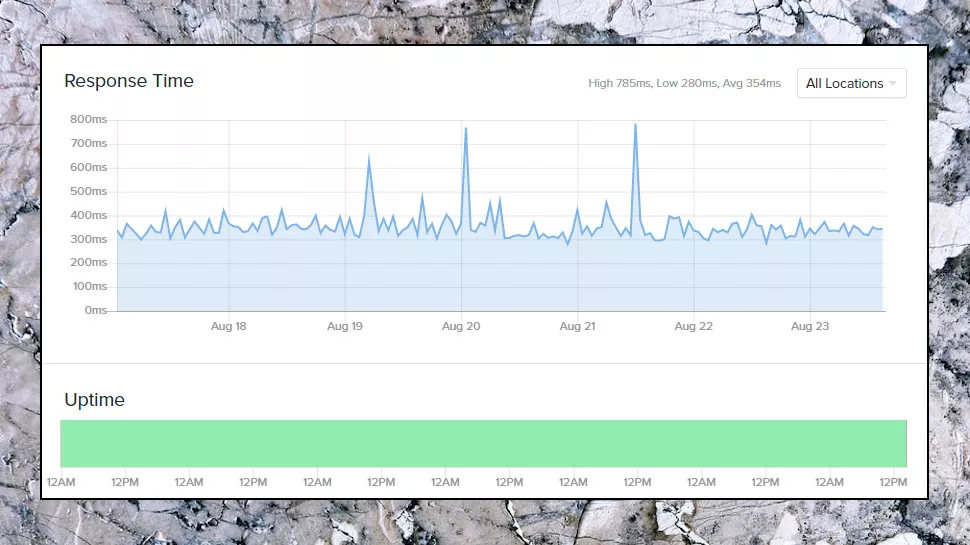The height and width of the screenshot is (545, 970).
Task: Select the Aug 19 axis label
Action: pyautogui.click(x=345, y=326)
